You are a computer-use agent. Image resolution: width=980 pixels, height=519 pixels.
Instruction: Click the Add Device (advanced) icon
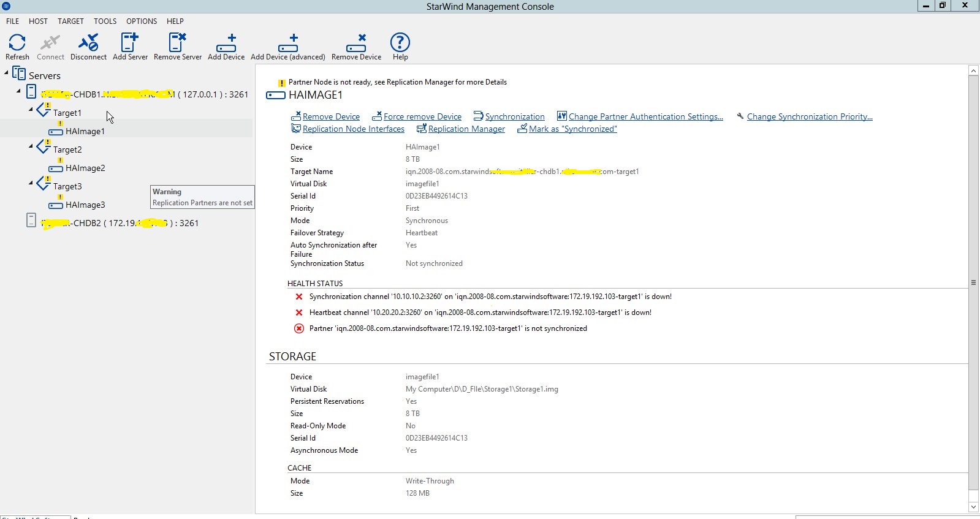click(288, 42)
